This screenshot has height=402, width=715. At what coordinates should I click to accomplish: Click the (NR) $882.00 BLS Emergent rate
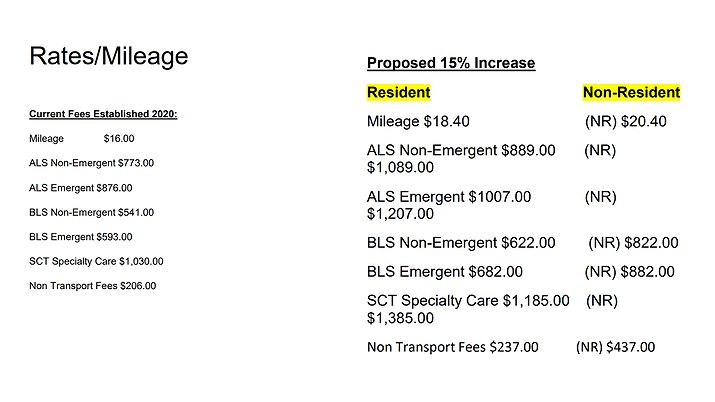click(x=629, y=272)
